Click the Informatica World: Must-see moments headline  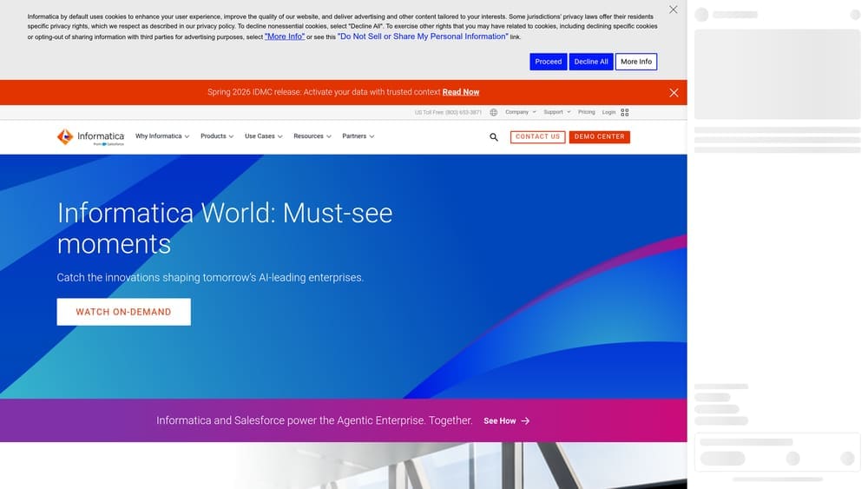225,228
